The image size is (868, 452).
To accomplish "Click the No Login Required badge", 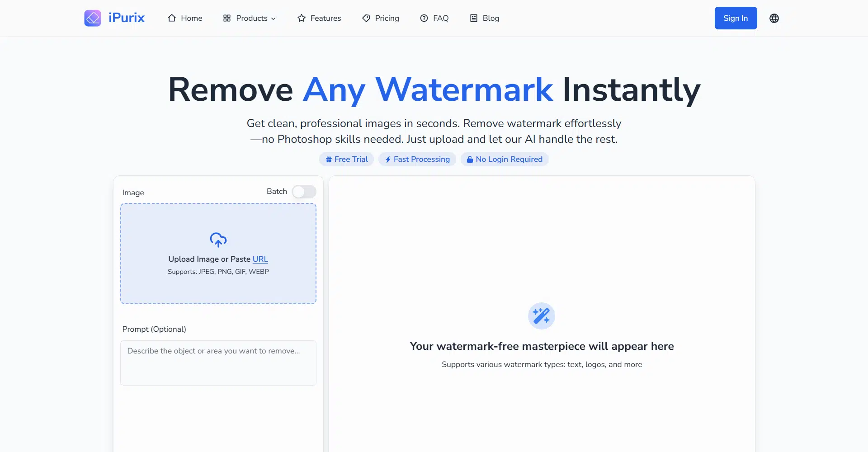I will [x=505, y=159].
